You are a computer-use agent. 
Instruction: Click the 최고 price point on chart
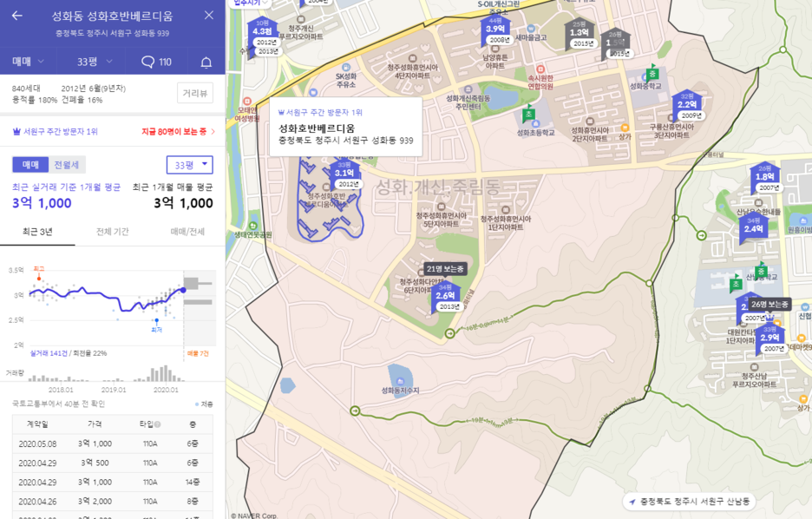39,278
